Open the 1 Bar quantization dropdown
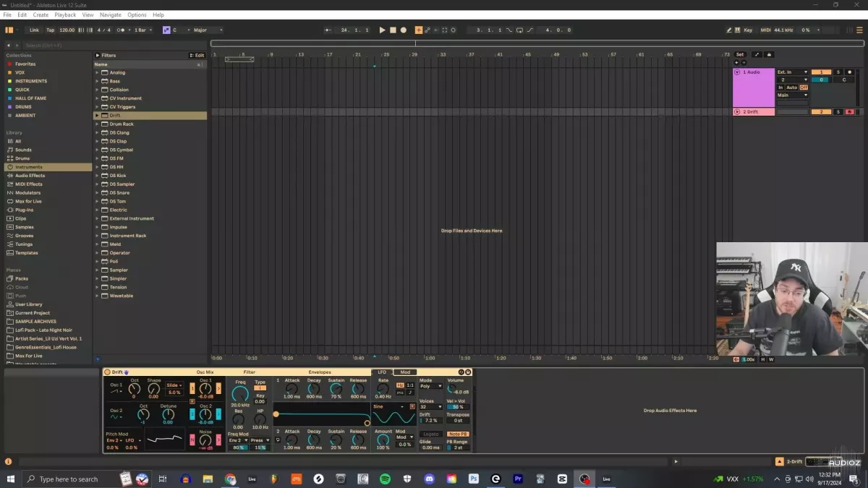Screen dimensions: 868x488 [142, 30]
